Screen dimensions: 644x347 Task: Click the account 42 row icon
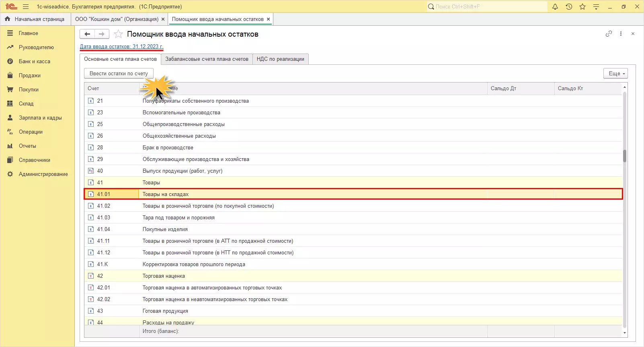point(91,276)
